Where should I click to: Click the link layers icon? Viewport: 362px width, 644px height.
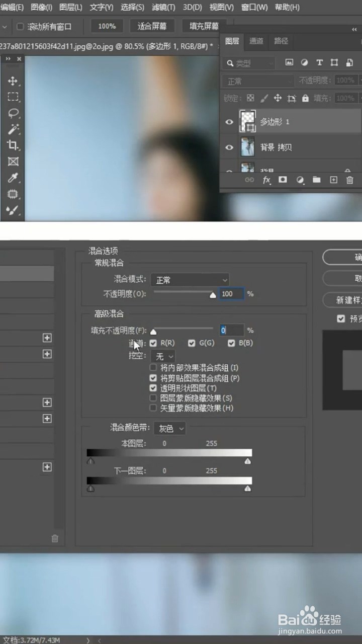249,180
